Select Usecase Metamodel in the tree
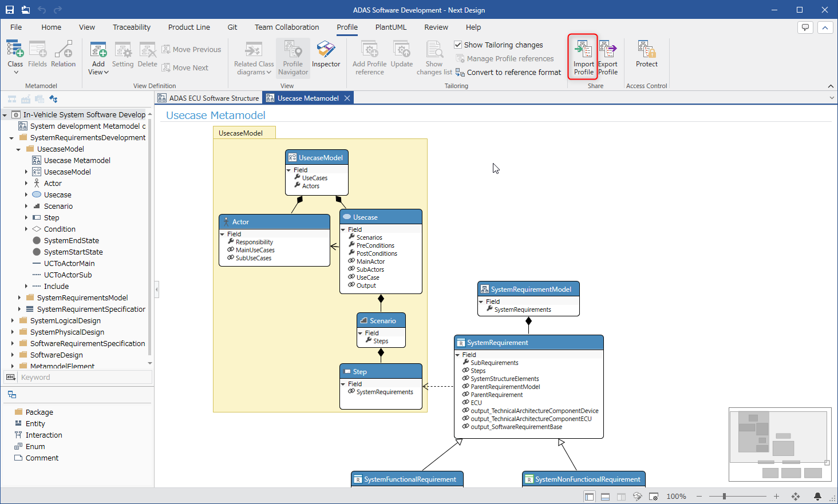838x504 pixels. pyautogui.click(x=77, y=161)
